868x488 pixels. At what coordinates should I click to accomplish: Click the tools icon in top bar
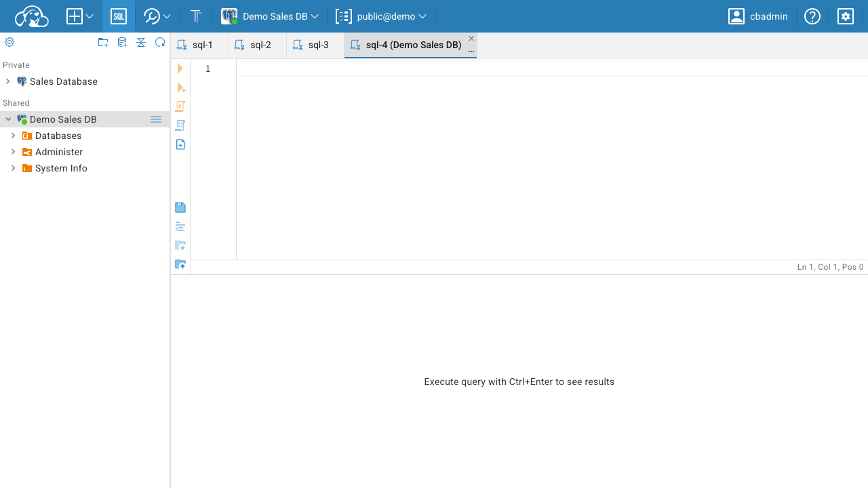(x=196, y=16)
